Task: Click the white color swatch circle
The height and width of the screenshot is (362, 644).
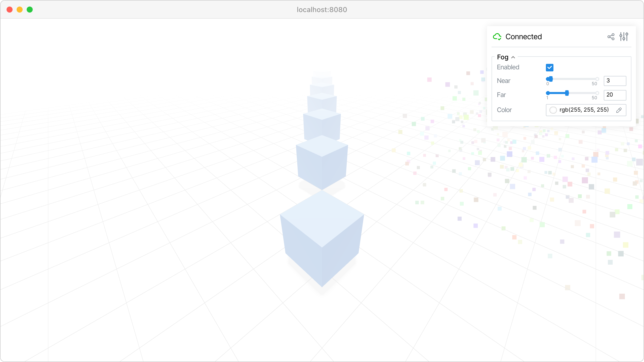Action: coord(553,110)
